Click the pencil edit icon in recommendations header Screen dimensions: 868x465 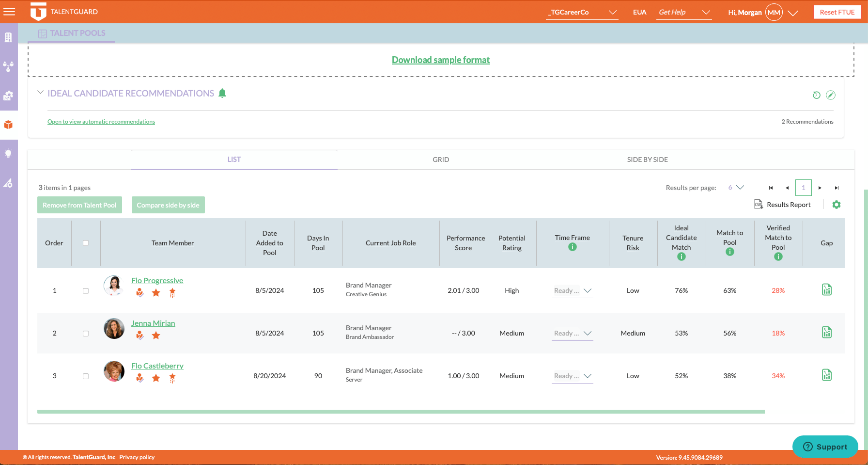pyautogui.click(x=831, y=95)
